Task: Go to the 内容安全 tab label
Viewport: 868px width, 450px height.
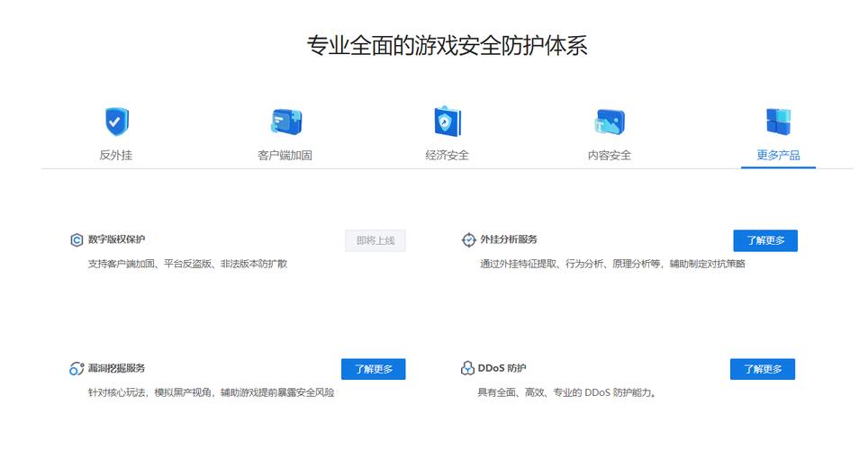Action: point(610,155)
